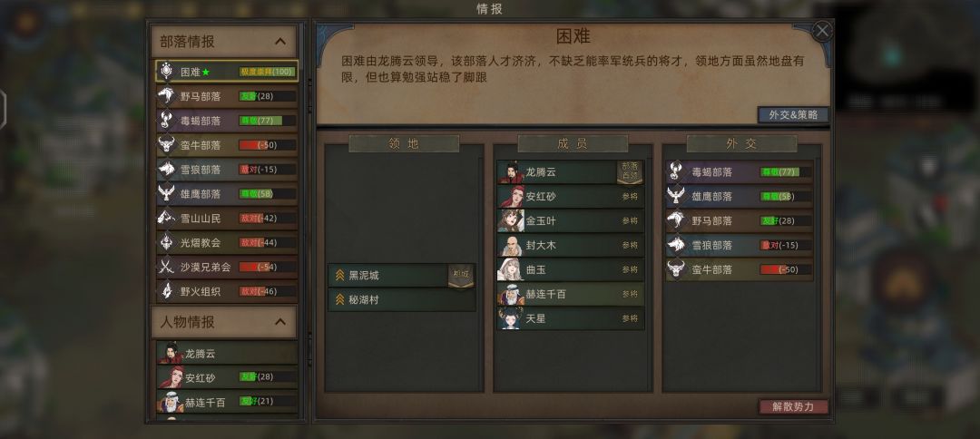Click the 尊敬(77) relation bar for 毒蝎部落 in 外交

coord(786,171)
